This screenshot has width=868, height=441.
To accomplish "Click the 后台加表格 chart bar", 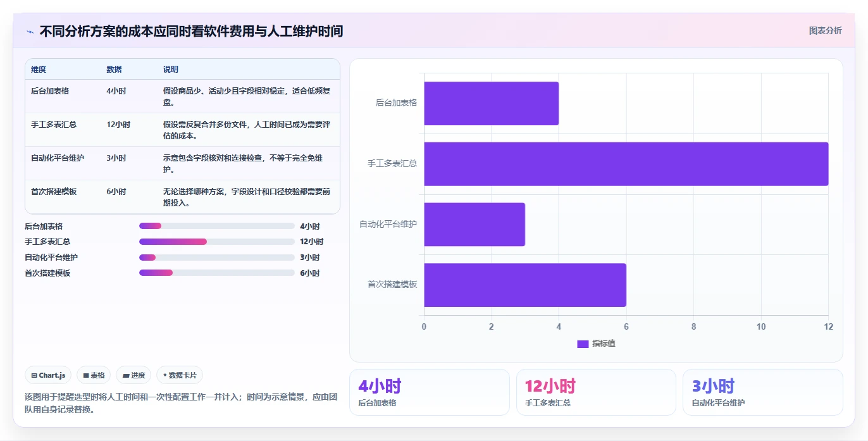I will (491, 103).
